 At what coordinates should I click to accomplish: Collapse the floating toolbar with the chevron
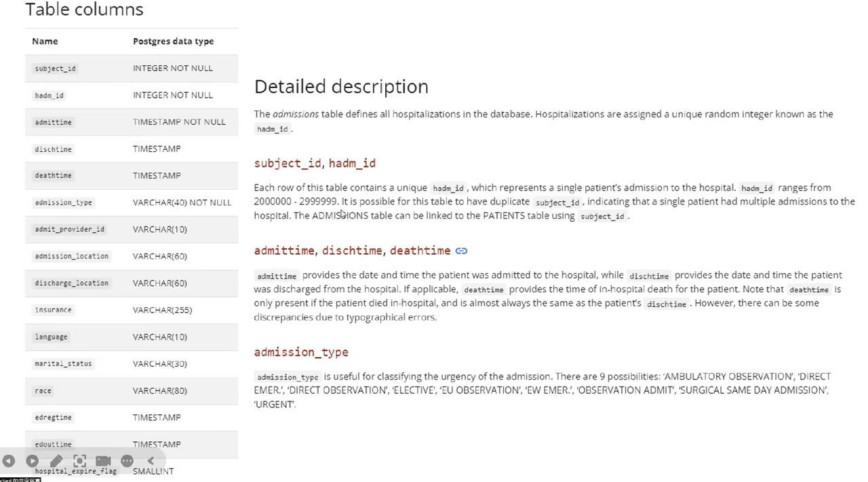tap(151, 461)
